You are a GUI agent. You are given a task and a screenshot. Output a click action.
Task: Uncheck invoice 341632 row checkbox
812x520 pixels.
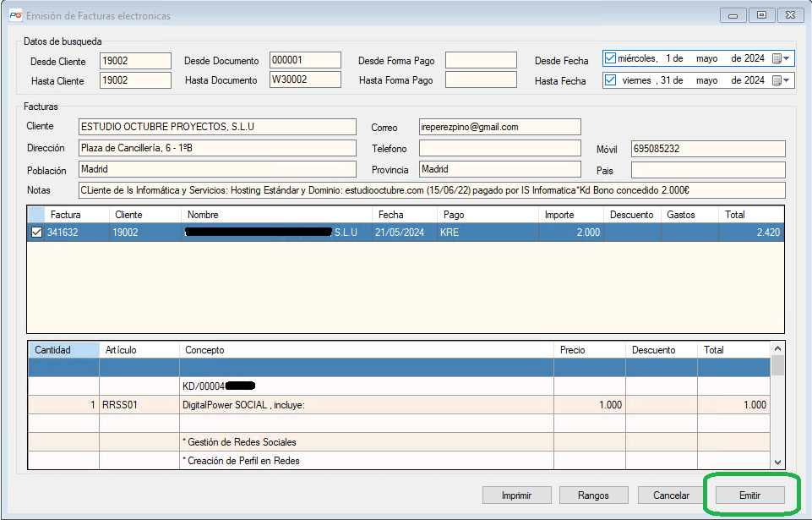[x=36, y=233]
